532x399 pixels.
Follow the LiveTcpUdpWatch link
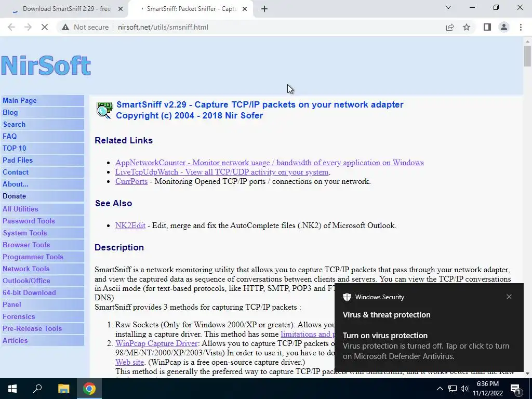point(222,172)
